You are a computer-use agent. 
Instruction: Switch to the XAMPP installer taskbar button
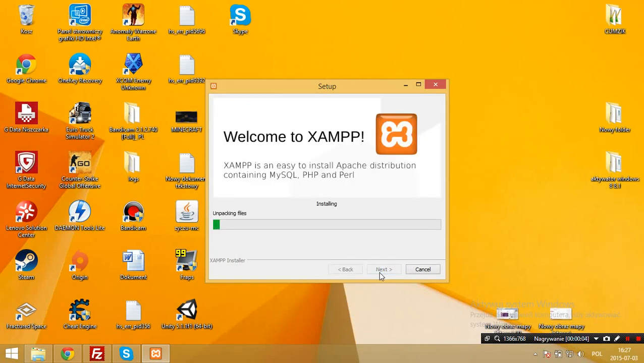155,354
